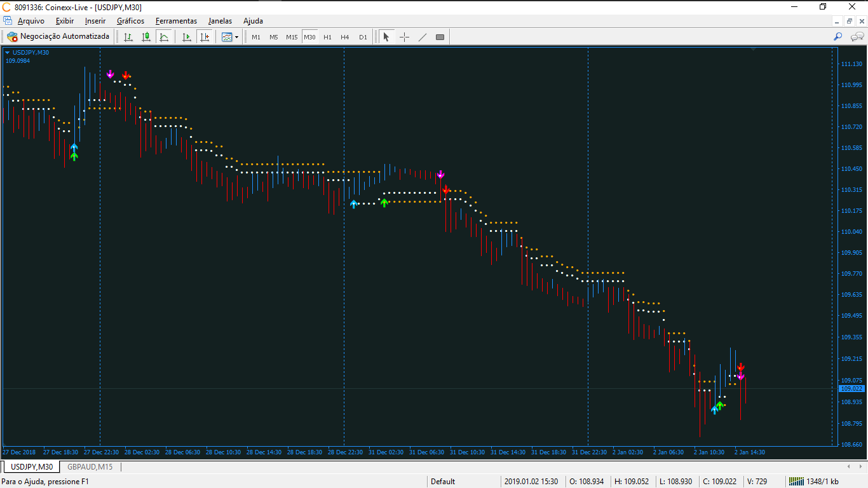
Task: Expand the USDJPY,M30 chart label arrow
Action: click(8, 53)
